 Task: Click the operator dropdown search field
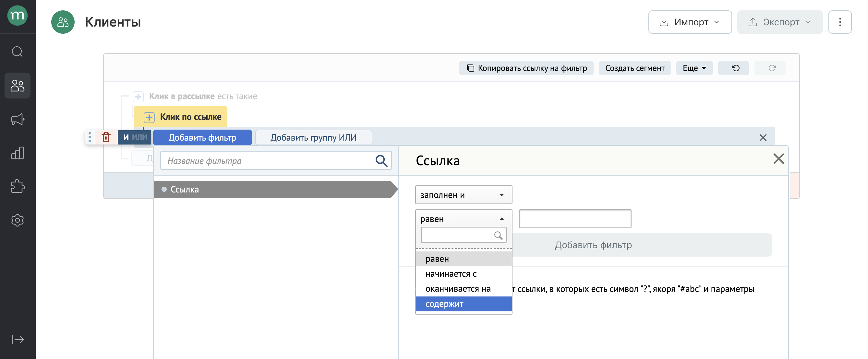[463, 236]
